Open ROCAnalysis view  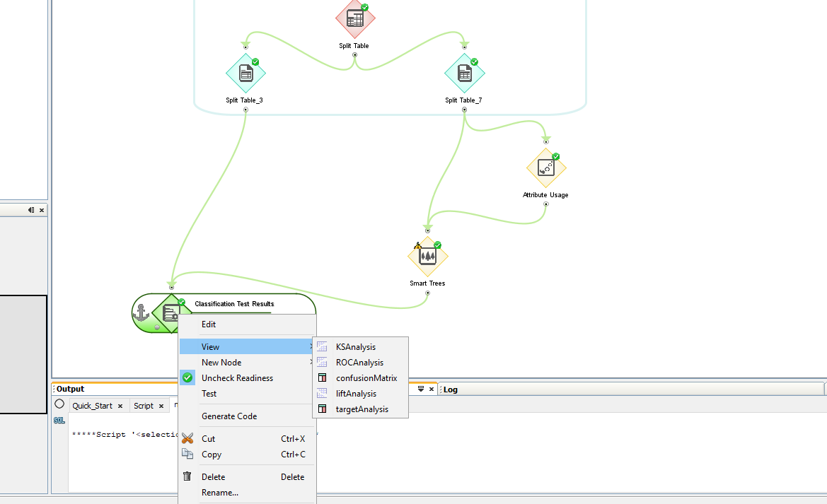359,363
